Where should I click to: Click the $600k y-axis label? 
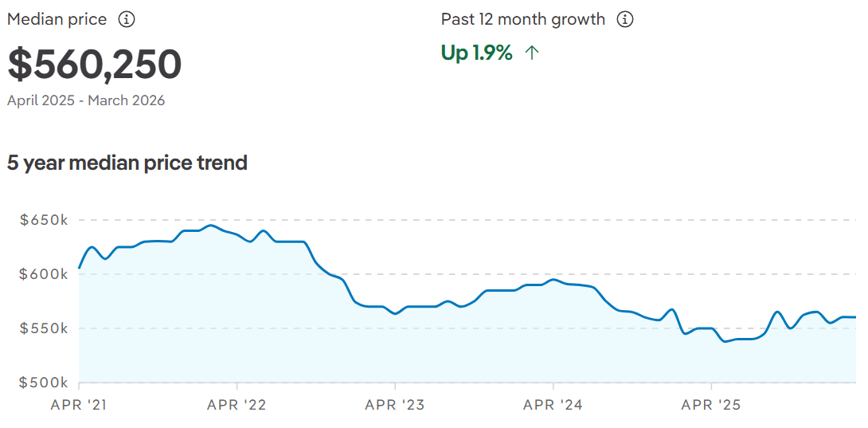click(44, 274)
